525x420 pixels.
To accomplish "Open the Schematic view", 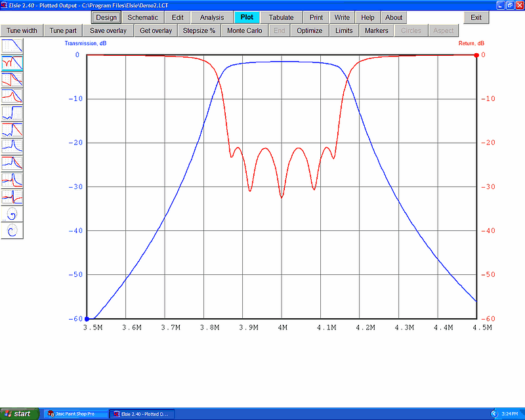I will click(142, 18).
